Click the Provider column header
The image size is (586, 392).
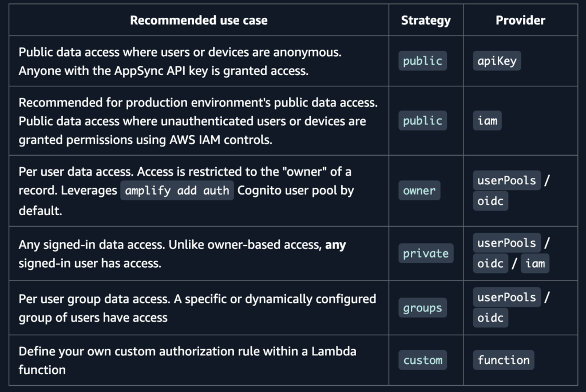(520, 20)
